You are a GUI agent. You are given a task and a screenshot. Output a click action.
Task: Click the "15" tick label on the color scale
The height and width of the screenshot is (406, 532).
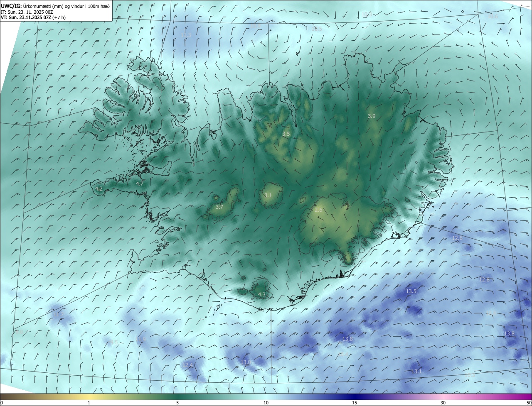pos(355,403)
